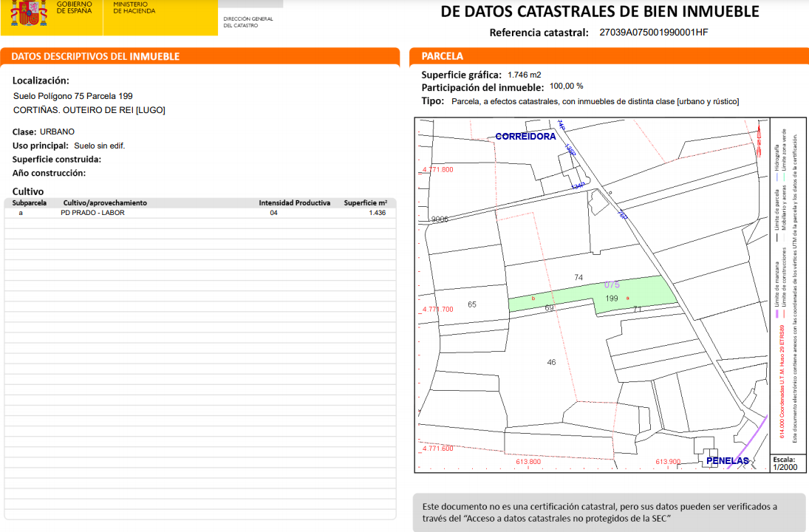This screenshot has height=532, width=809.
Task: Click parcel 46 on the cadastral map
Action: click(552, 362)
